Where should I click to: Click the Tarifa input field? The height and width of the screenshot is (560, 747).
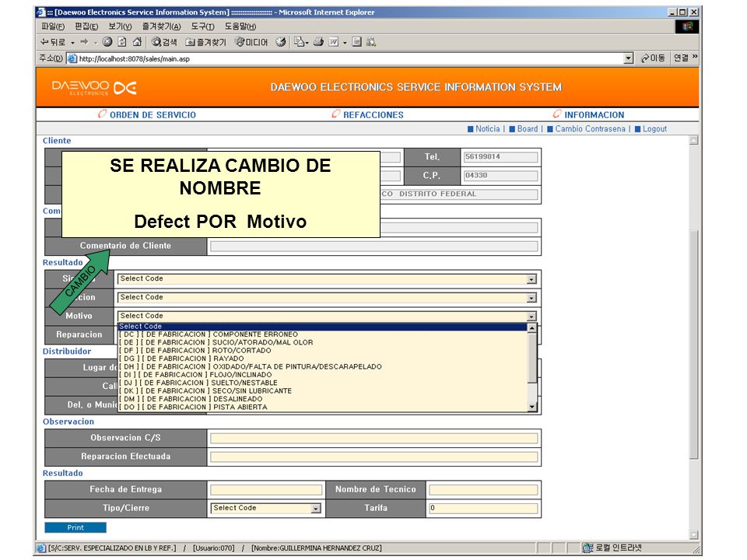tap(483, 509)
